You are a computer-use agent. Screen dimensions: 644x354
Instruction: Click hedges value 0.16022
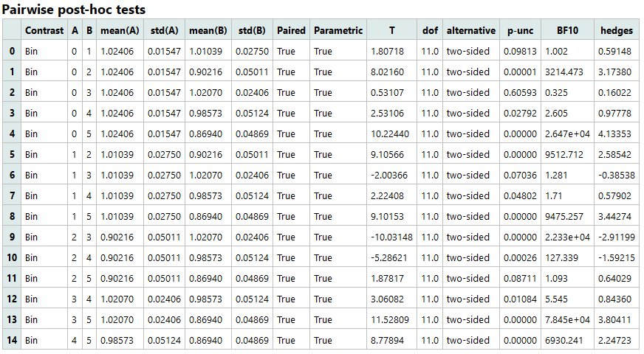[x=614, y=93]
